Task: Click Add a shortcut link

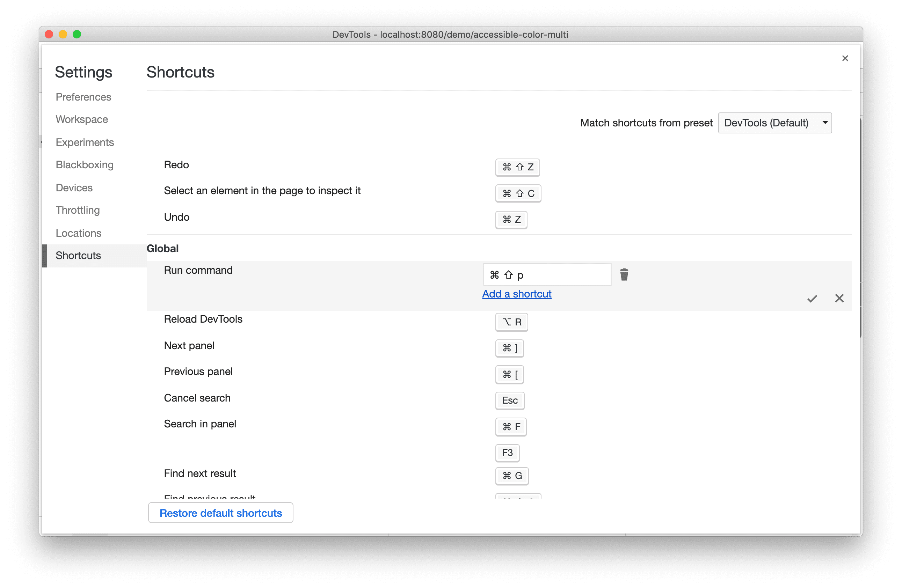Action: click(x=517, y=294)
